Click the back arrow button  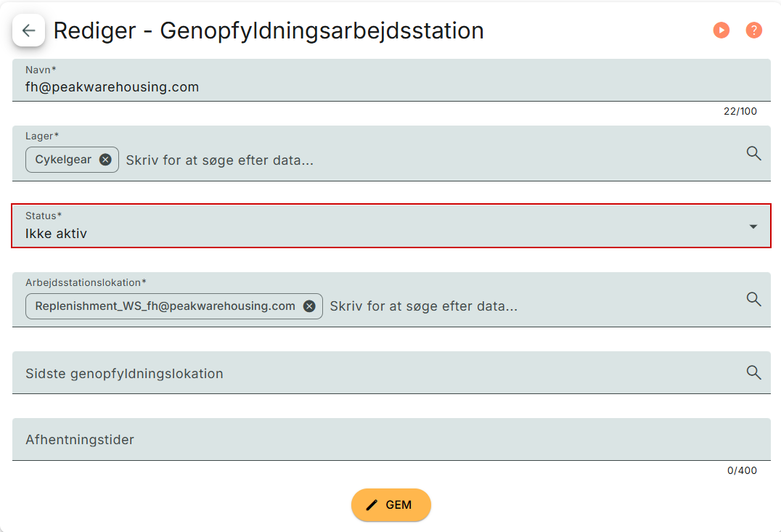pyautogui.click(x=28, y=30)
